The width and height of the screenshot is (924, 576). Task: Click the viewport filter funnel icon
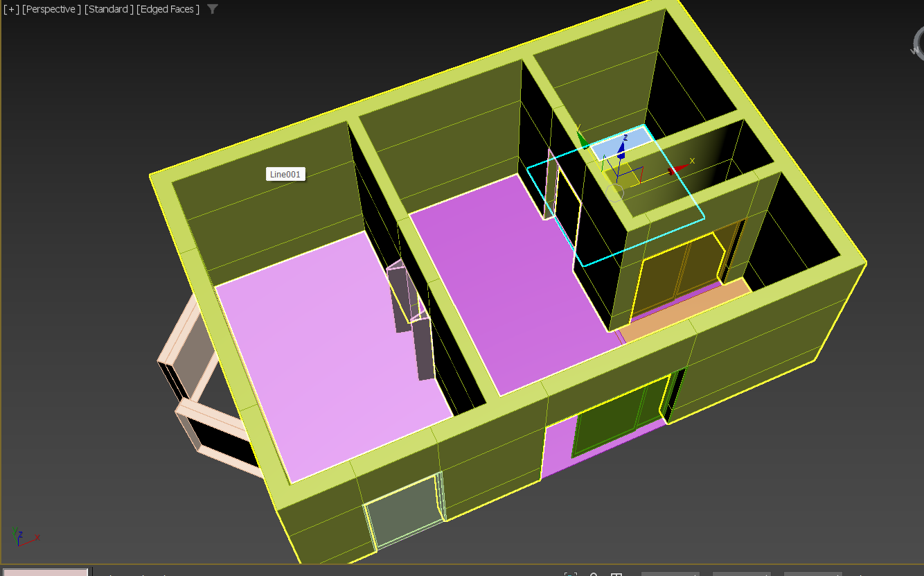click(x=213, y=9)
